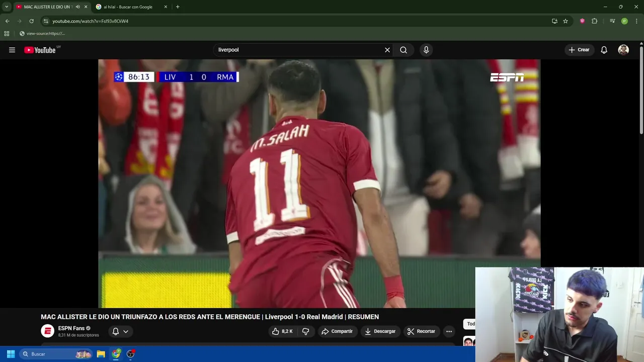Click the video title text
The width and height of the screenshot is (644, 362).
pyautogui.click(x=210, y=317)
